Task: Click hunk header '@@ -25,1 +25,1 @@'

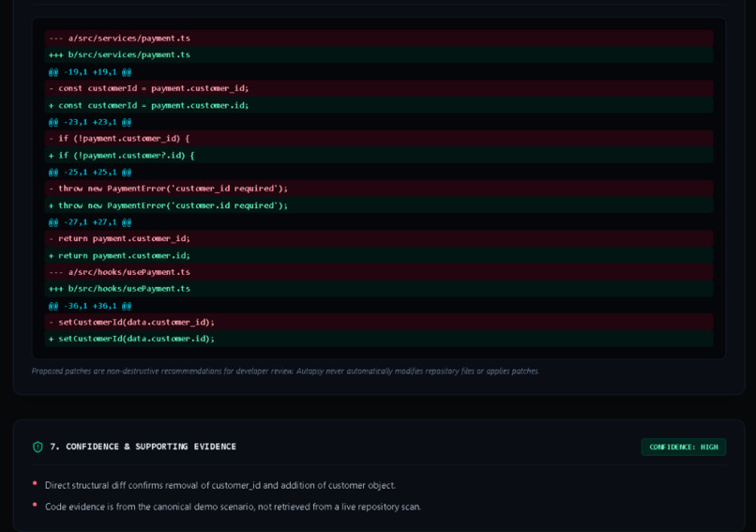Action: click(x=379, y=173)
